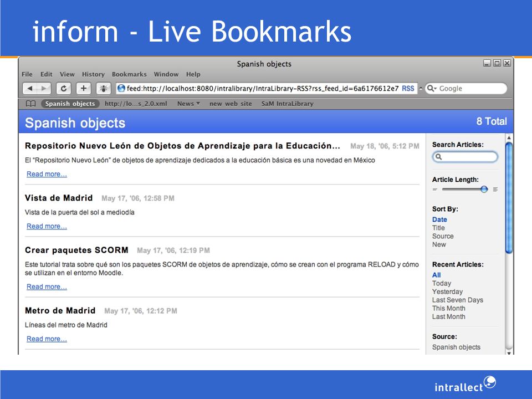Open the SaM IntraLibrary bookmark

[x=288, y=104]
